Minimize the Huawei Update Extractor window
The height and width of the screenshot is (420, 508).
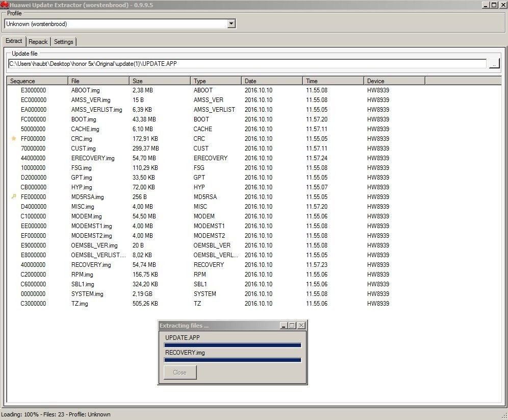(x=486, y=5)
